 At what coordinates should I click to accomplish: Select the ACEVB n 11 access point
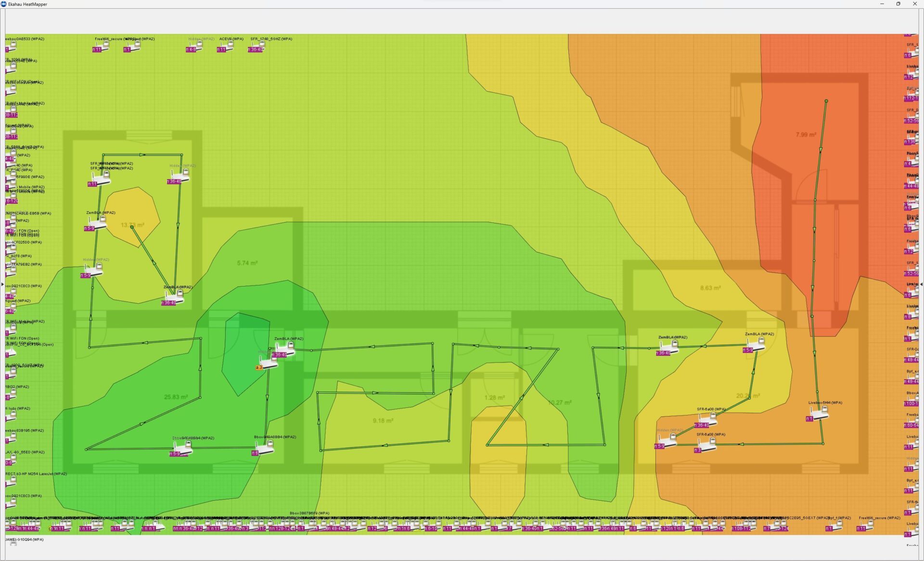pyautogui.click(x=225, y=46)
